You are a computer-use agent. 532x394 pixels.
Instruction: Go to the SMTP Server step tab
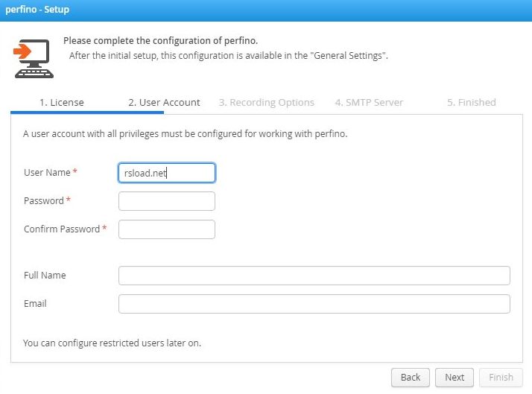coord(369,103)
